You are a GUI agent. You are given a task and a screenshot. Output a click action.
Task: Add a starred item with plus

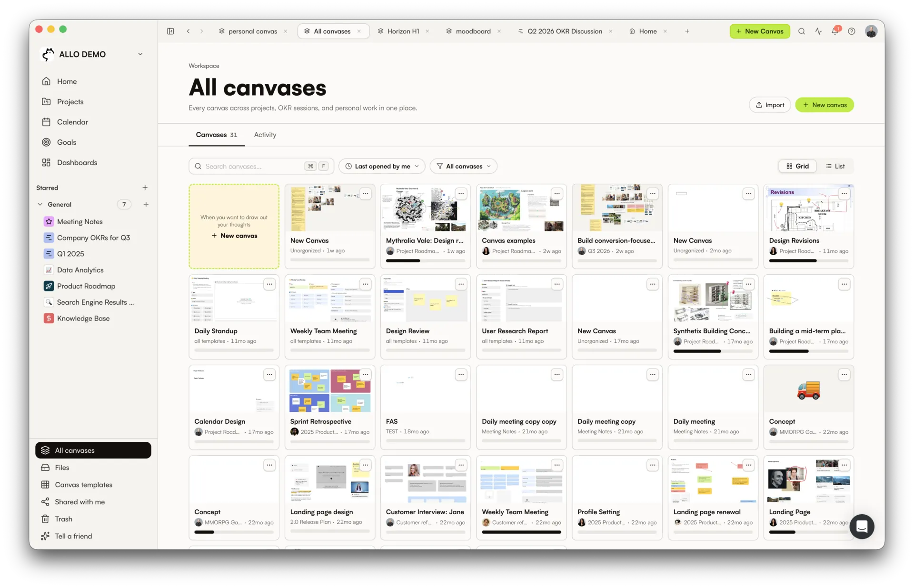point(145,188)
